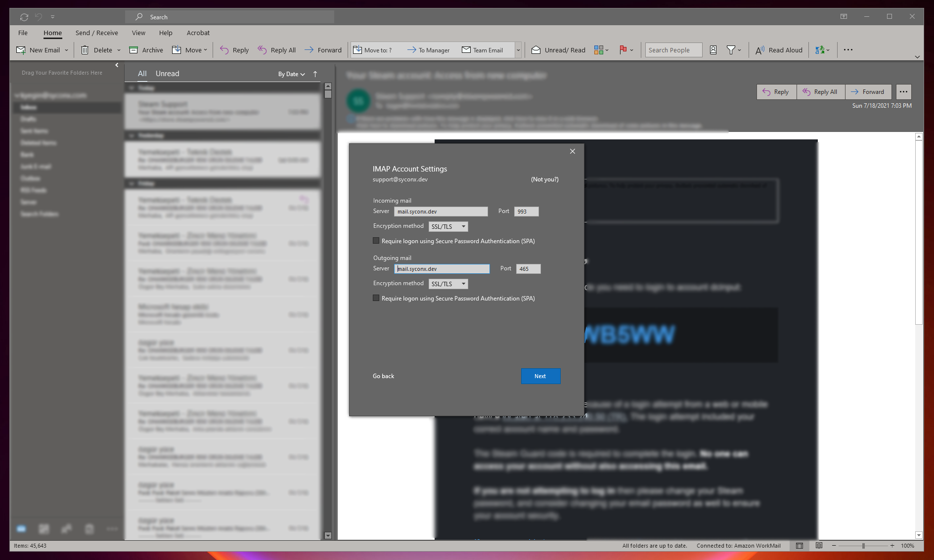Switch to Normal view in status bar
This screenshot has height=560, width=934.
(800, 546)
